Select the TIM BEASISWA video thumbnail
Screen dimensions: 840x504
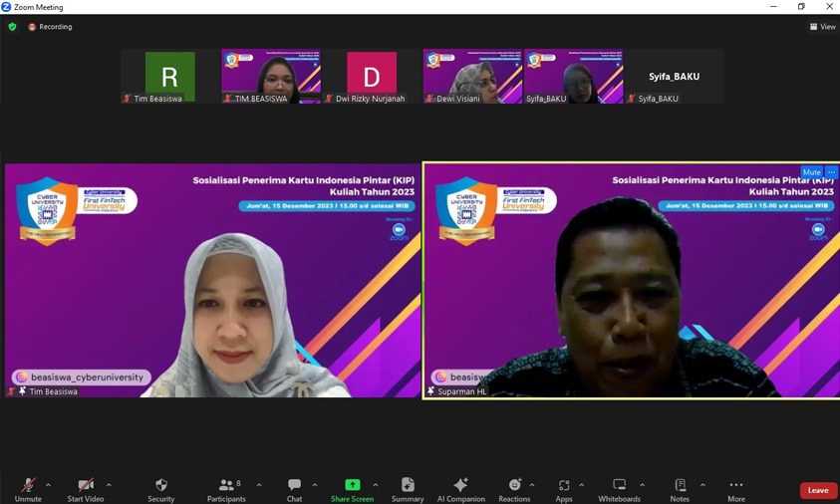[271, 76]
